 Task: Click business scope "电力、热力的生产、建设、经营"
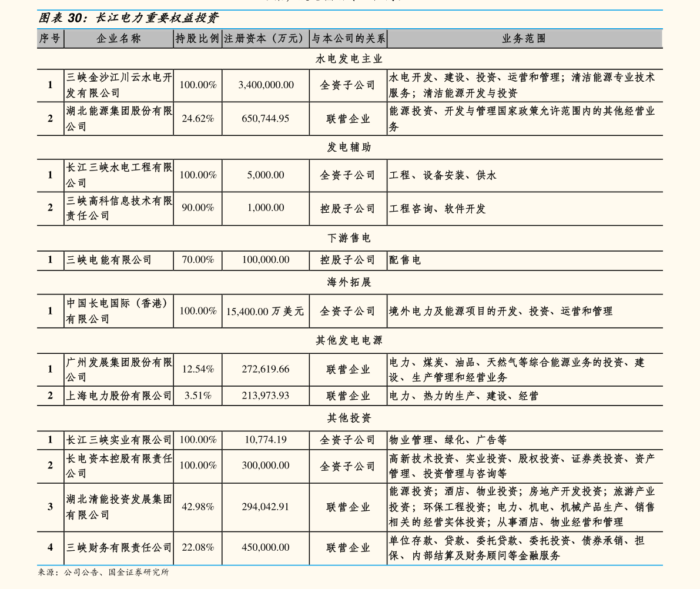(464, 396)
